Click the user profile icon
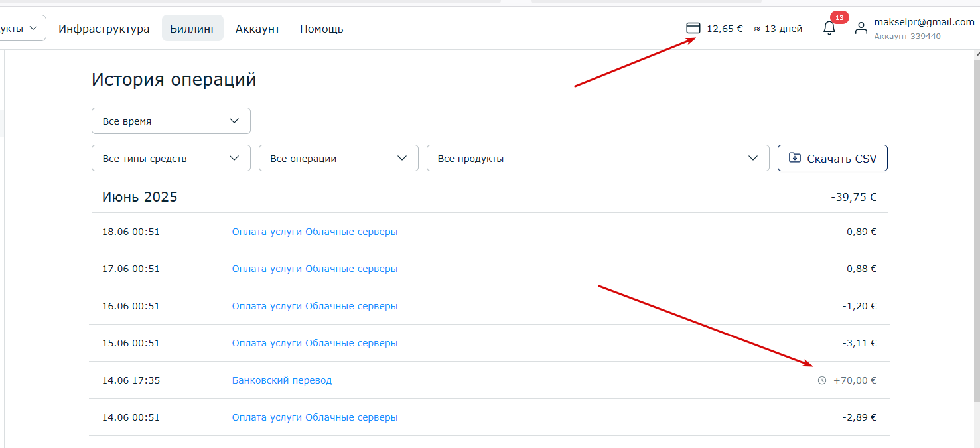Screen dimensions: 980x448 pos(861,29)
